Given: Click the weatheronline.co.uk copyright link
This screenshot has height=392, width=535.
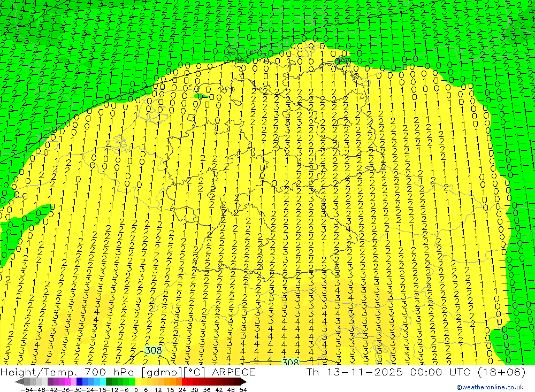Looking at the screenshot, I should coord(490,387).
